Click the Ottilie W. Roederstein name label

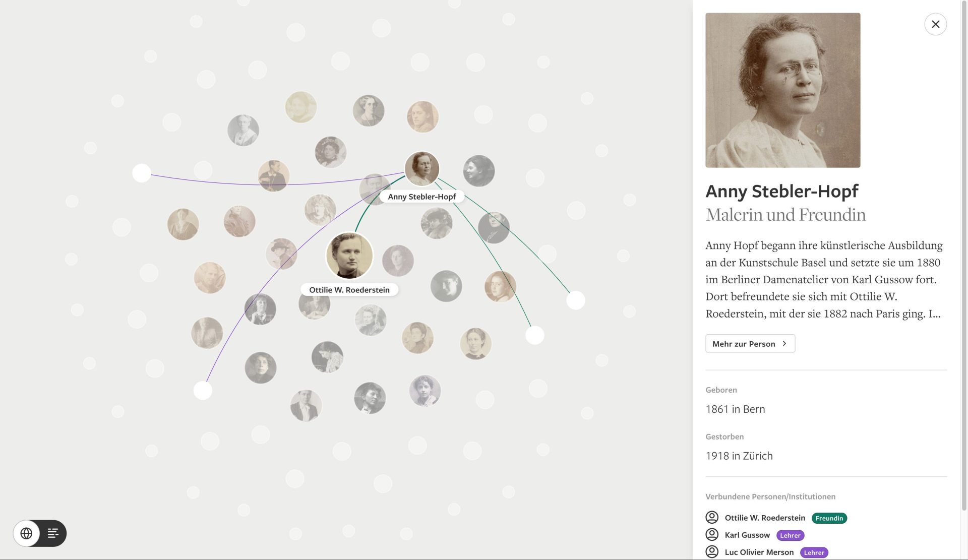[x=349, y=290]
